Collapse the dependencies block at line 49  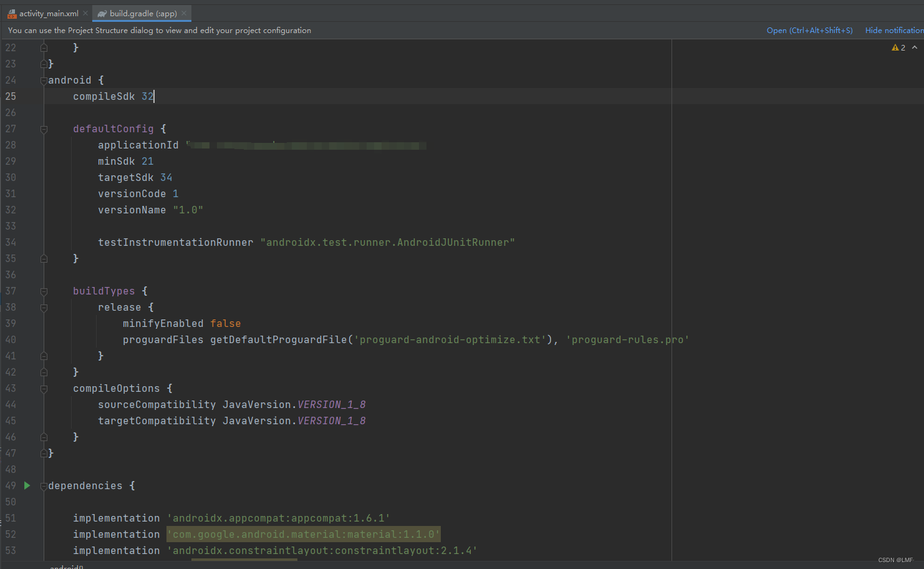[x=43, y=485]
